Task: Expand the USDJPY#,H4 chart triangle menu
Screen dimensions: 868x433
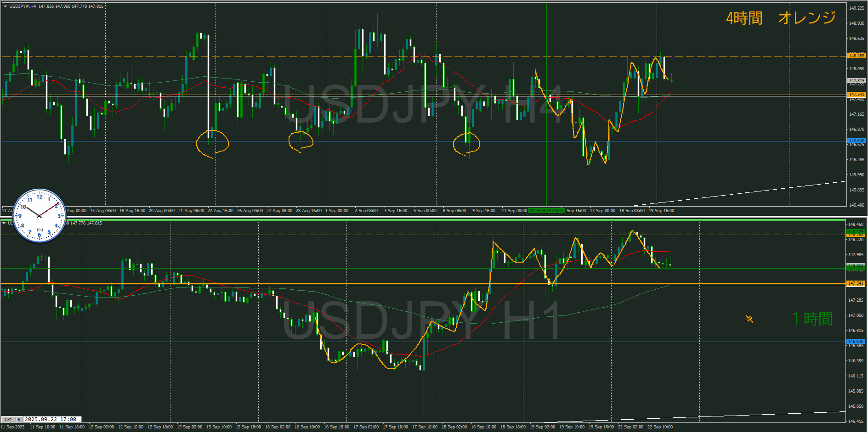Action: point(5,6)
